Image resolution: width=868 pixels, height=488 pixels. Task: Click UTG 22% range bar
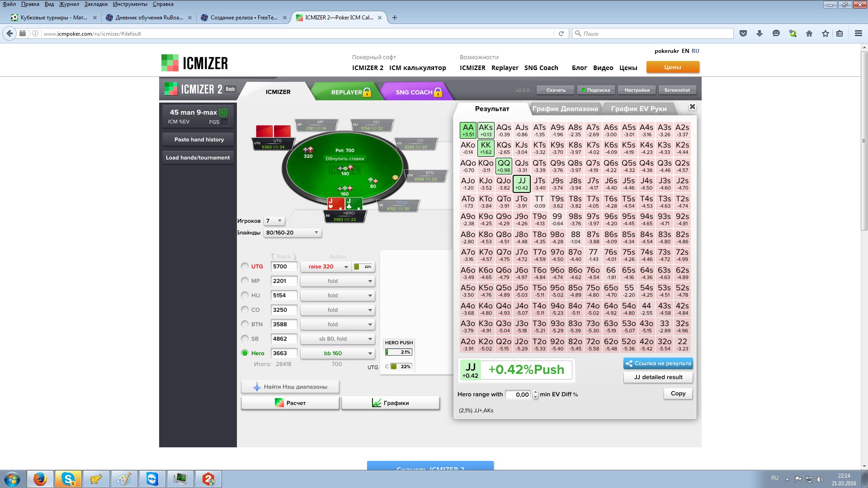pyautogui.click(x=363, y=267)
